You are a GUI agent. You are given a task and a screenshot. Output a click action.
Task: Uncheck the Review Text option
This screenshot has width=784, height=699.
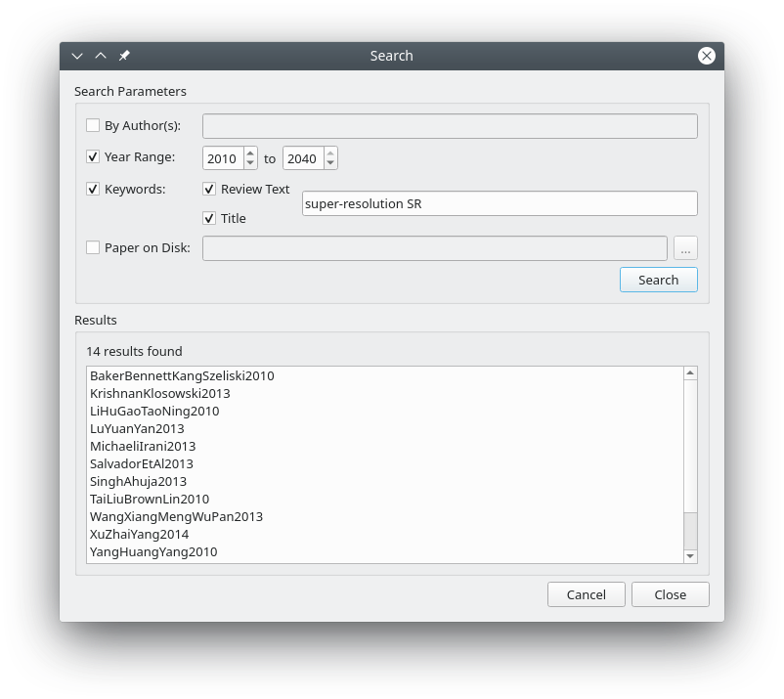209,189
